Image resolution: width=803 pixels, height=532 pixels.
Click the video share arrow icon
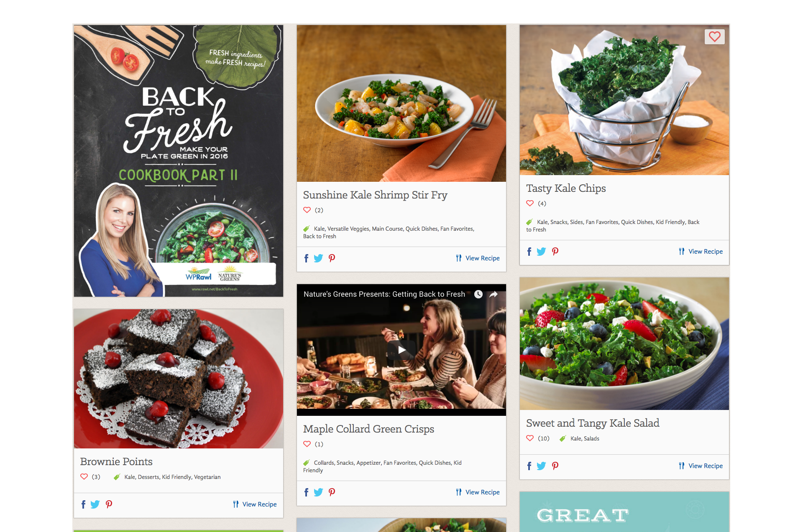(x=494, y=294)
